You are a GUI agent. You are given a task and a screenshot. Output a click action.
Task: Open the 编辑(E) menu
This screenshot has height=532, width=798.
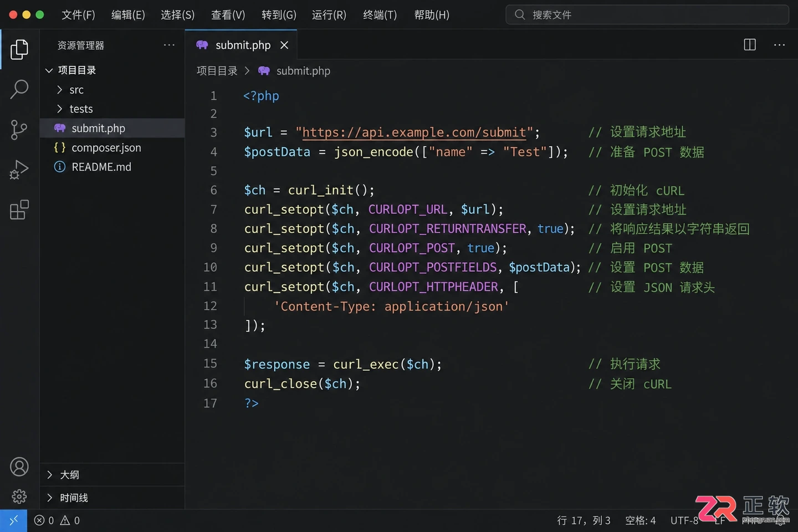[128, 15]
